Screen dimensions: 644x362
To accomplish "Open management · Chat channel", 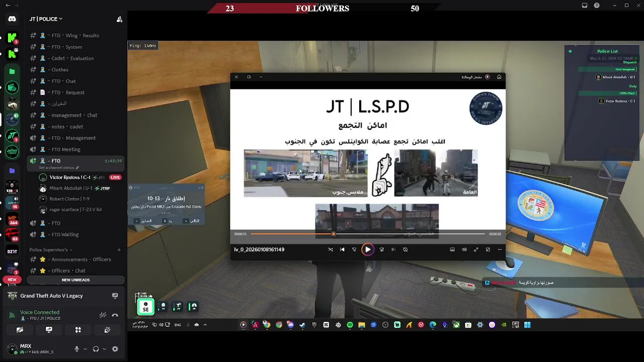I will coord(75,115).
